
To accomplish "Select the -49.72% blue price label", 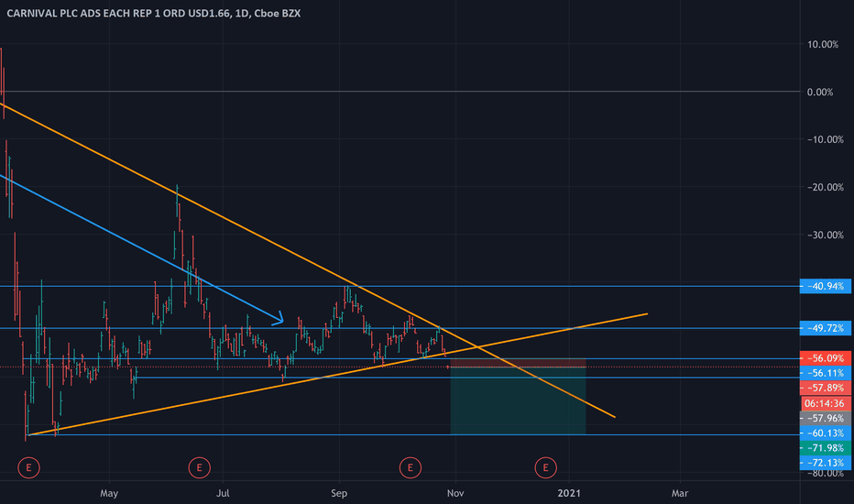I will point(825,328).
